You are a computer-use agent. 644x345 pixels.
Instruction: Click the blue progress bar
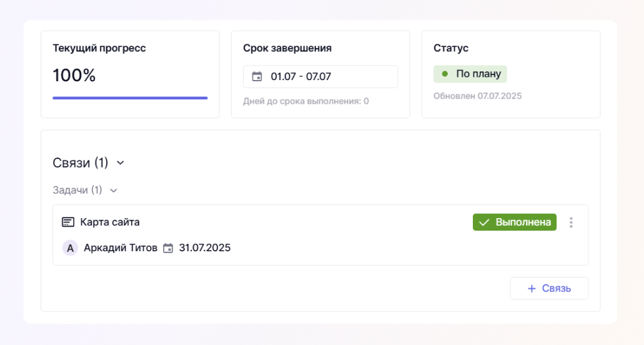130,97
